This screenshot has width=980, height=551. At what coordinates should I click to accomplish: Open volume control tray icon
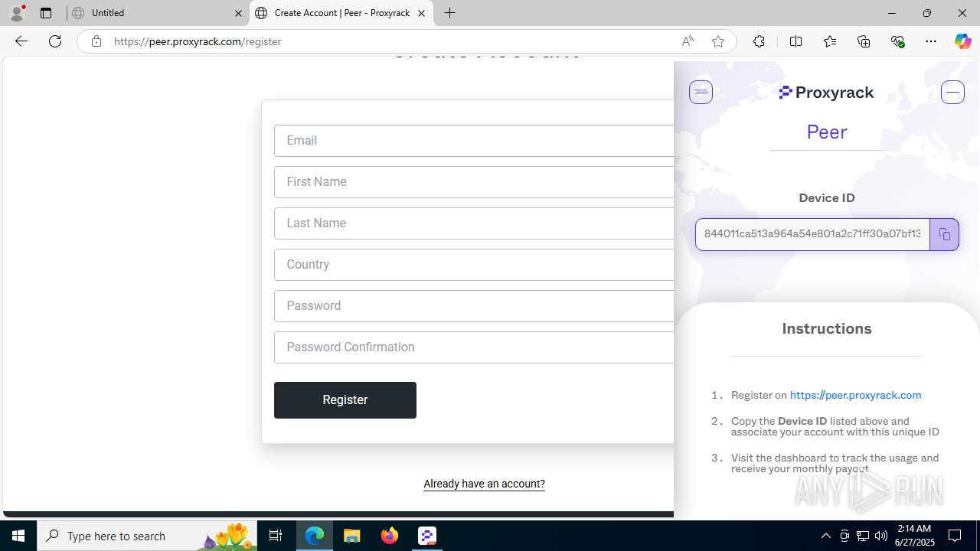[881, 536]
